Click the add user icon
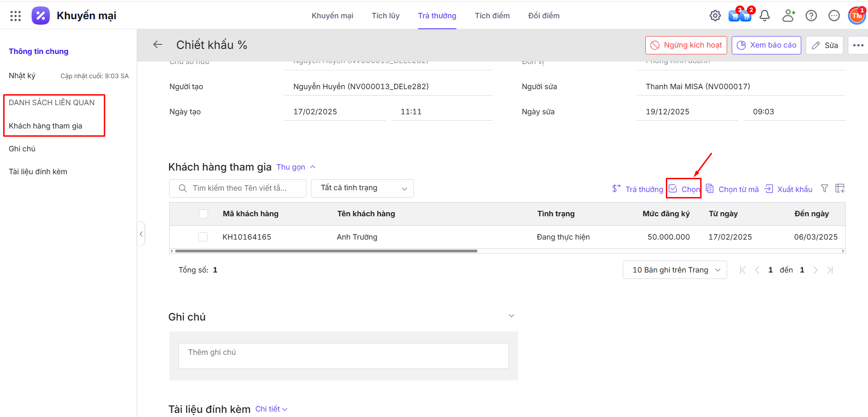 (788, 16)
